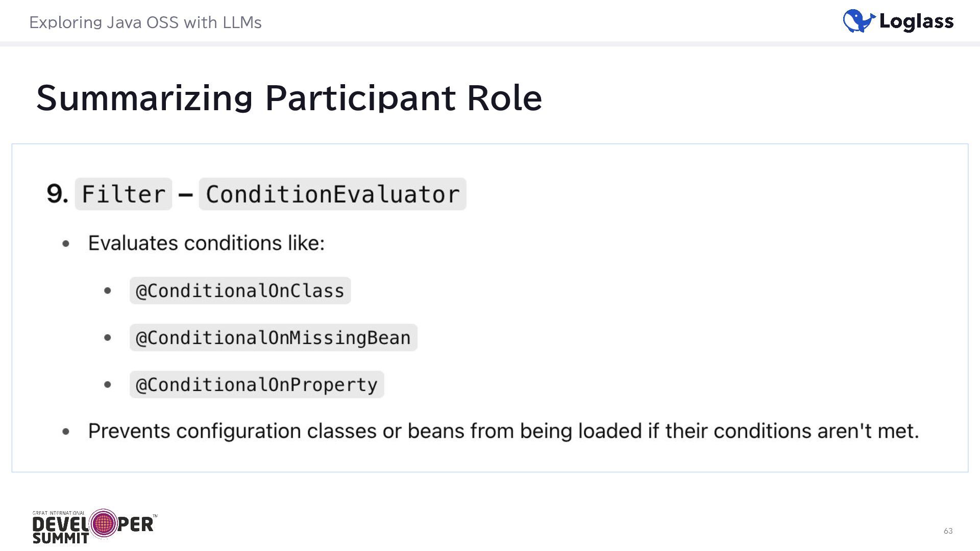Click the bullet before 'Prevents configuration classes'
Image resolution: width=980 pixels, height=551 pixels.
click(x=66, y=432)
